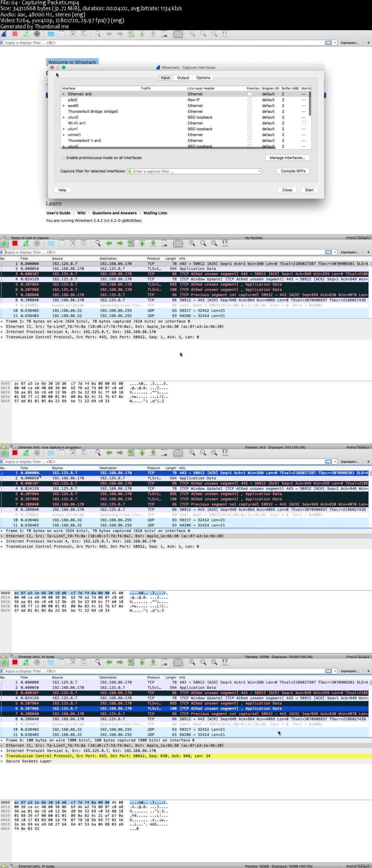This screenshot has width=372, height=868.
Task: Toggle promiscuous checkbox for Ethernet: en0 row
Action: point(250,94)
